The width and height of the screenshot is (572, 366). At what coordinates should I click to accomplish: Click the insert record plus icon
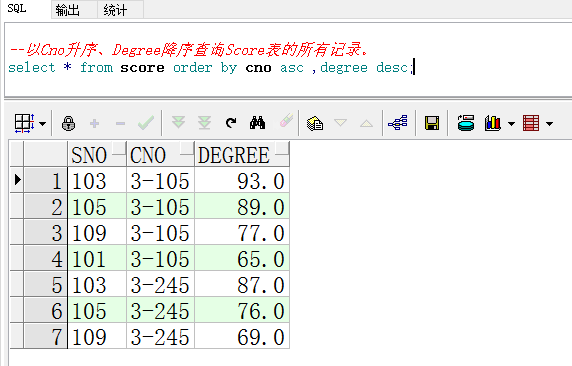pos(94,124)
